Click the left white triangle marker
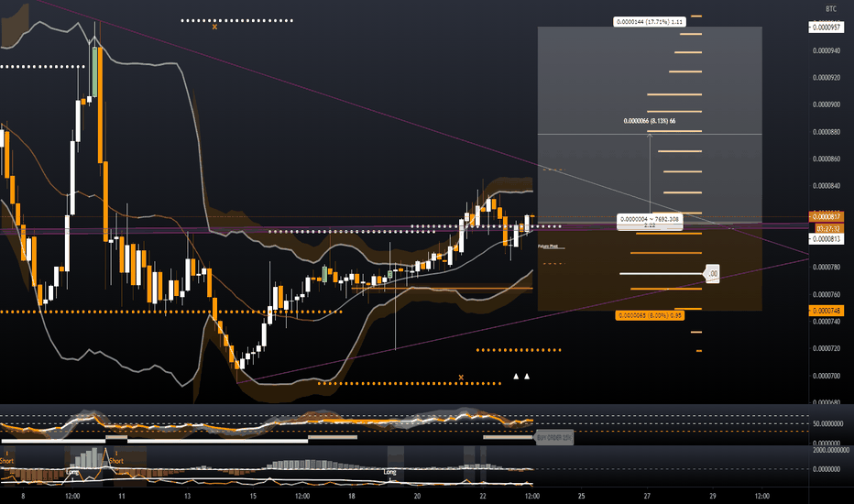Image resolution: width=854 pixels, height=504 pixels. pos(516,376)
